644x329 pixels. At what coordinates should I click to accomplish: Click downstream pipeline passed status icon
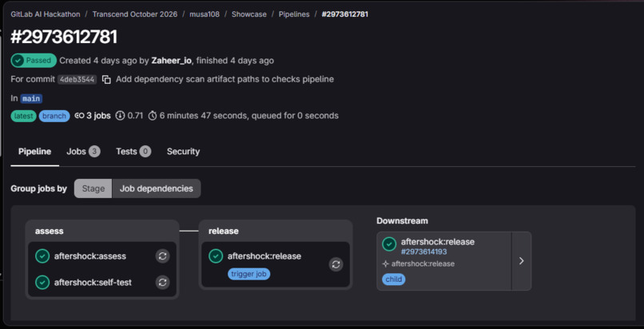click(389, 244)
